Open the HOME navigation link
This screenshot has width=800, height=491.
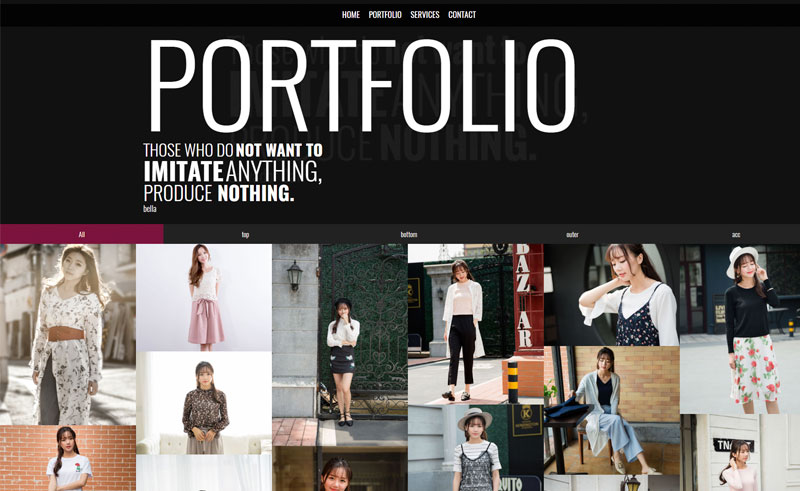click(x=351, y=15)
